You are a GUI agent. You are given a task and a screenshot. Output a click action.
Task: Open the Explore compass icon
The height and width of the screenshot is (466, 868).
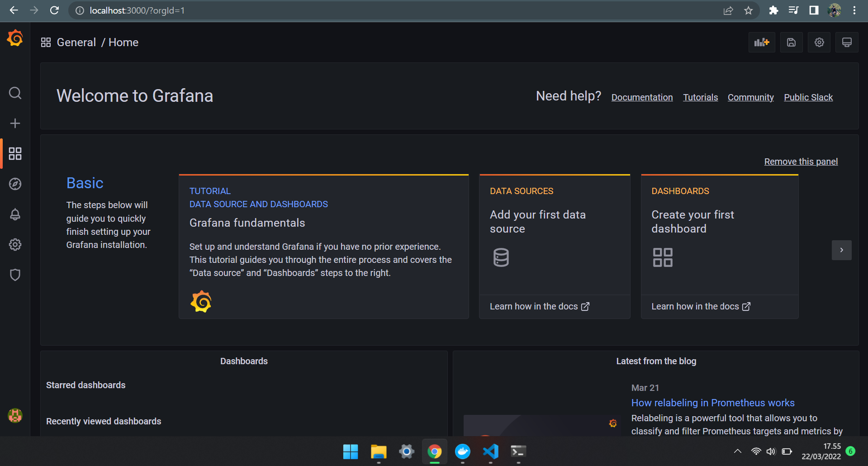tap(15, 184)
